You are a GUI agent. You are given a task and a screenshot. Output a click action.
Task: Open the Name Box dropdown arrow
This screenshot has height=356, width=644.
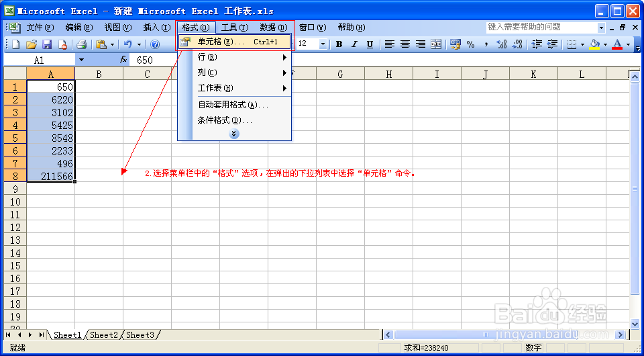[x=81, y=60]
